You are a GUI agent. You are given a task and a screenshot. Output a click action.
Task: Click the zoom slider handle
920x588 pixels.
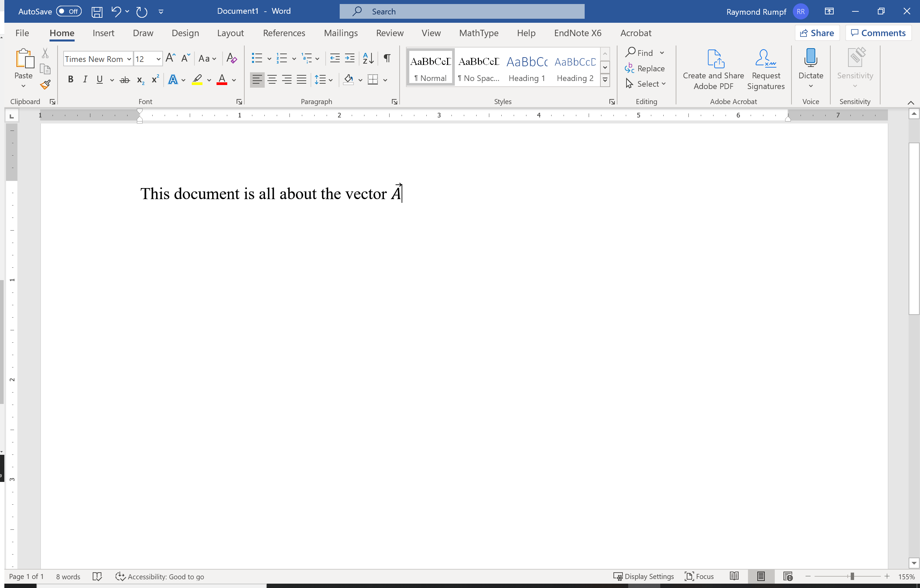852,576
